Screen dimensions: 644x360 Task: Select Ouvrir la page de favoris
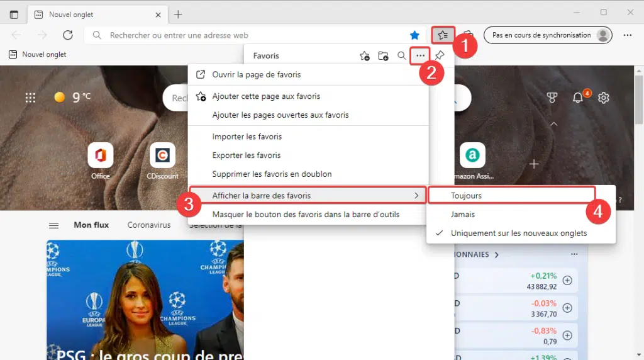tap(308, 74)
